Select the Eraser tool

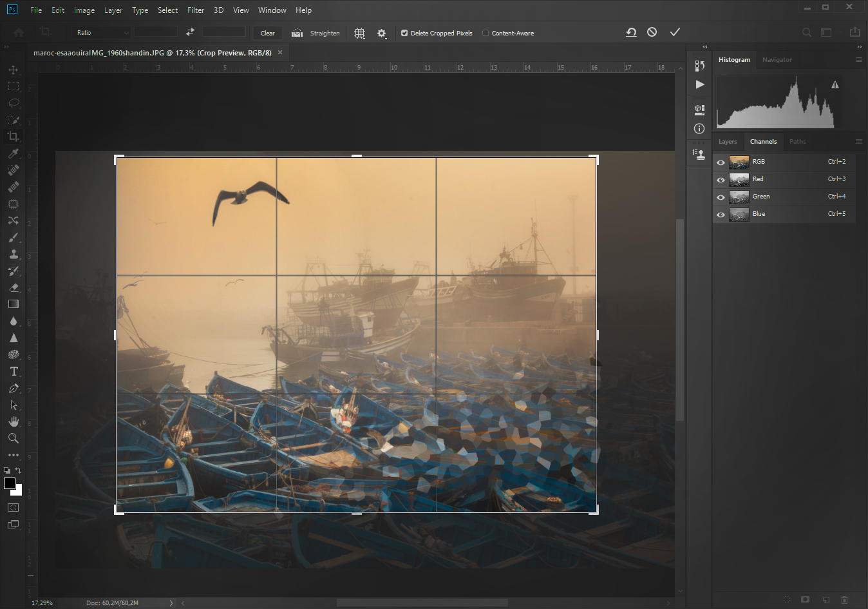[14, 287]
